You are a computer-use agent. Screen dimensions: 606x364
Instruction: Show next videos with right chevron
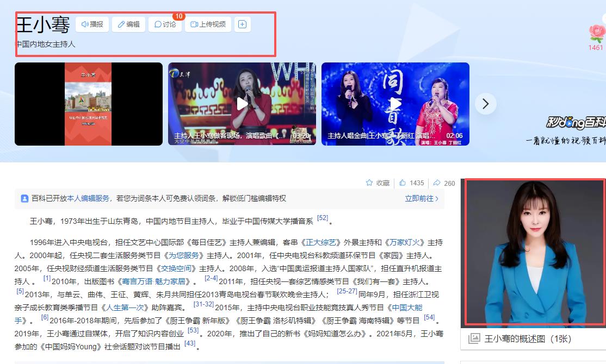pos(486,104)
